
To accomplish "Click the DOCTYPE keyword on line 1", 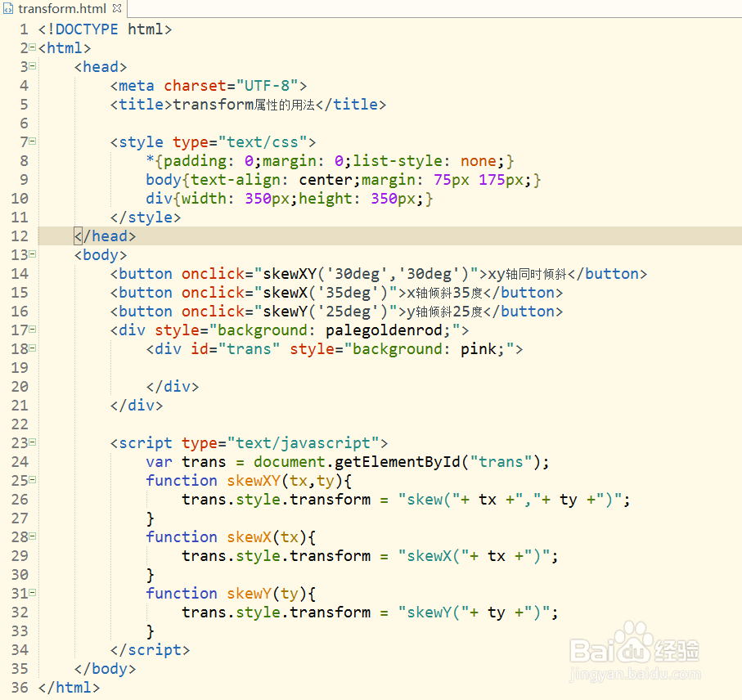I will (87, 29).
